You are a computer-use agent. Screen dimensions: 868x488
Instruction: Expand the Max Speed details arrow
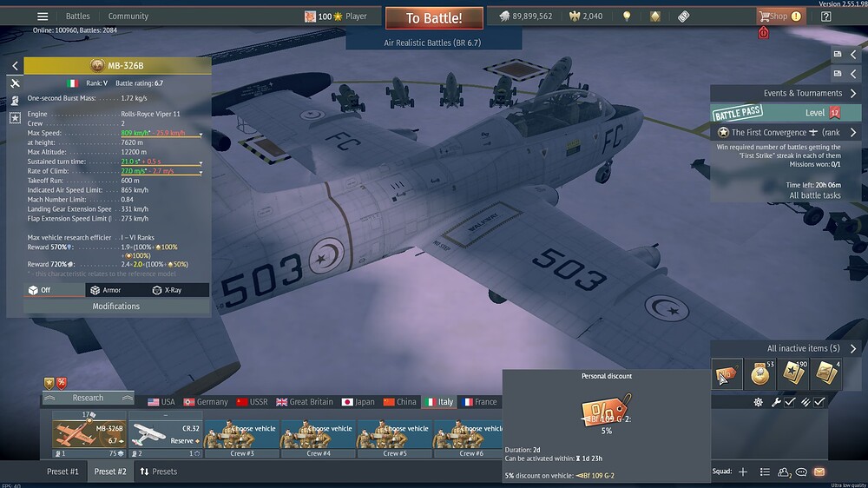[201, 134]
